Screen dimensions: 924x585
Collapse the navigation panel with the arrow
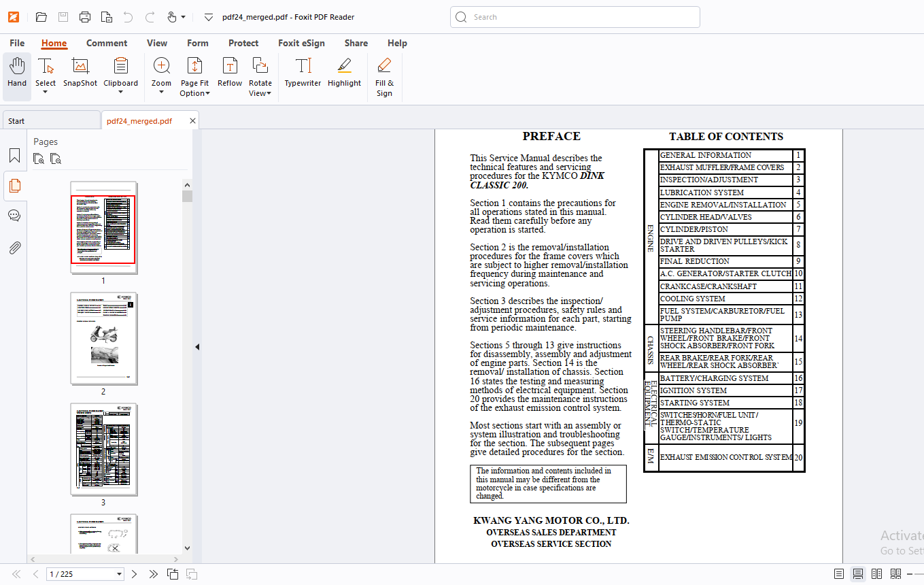(x=197, y=347)
